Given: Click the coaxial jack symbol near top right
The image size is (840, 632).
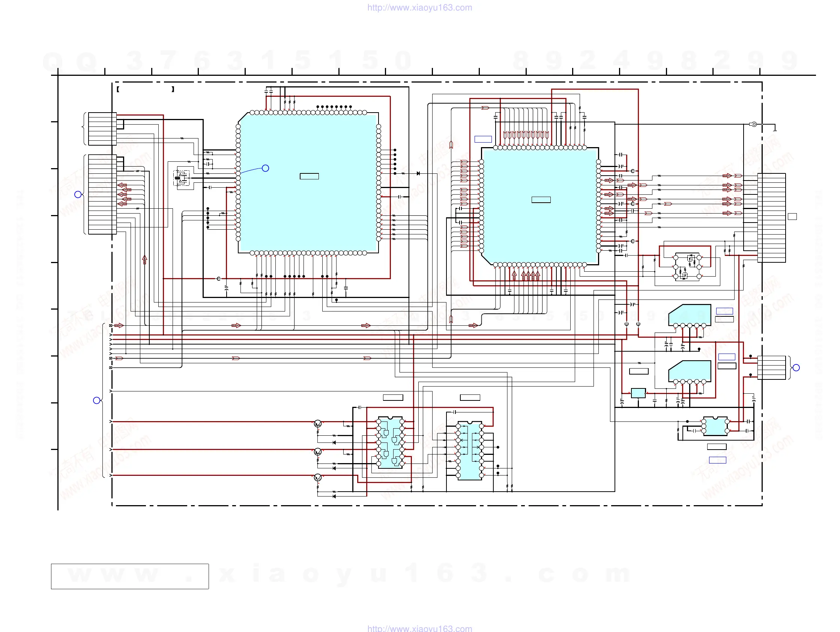Looking at the screenshot, I should pos(754,124).
